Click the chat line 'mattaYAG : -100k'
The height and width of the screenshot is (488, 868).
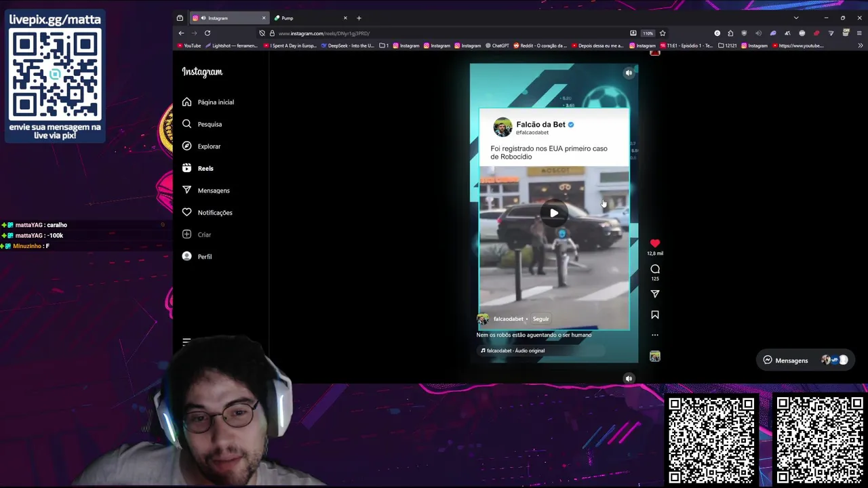(33, 236)
